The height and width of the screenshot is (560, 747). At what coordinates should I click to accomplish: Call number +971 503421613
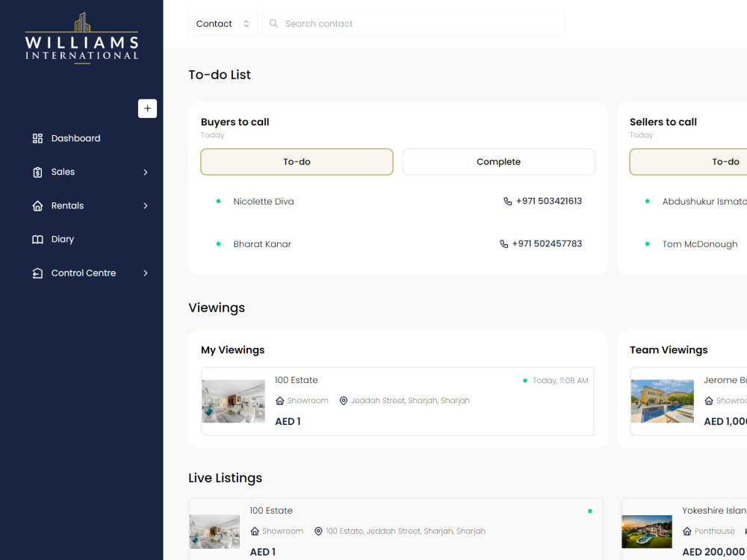[x=549, y=201]
